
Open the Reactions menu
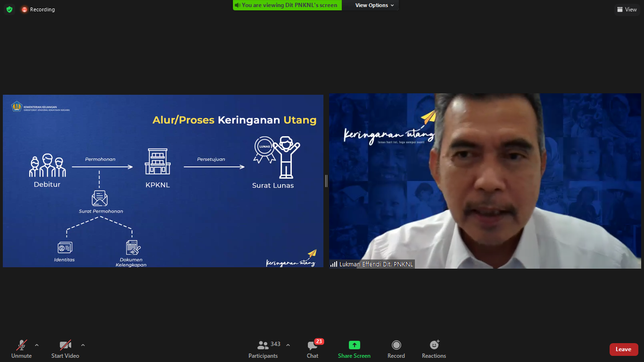[434, 349]
